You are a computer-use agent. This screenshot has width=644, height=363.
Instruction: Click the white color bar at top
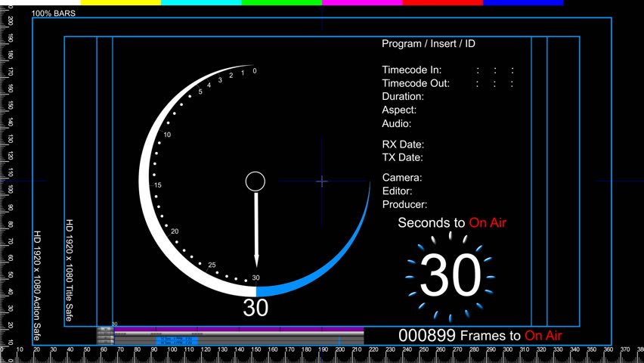coord(40,2)
